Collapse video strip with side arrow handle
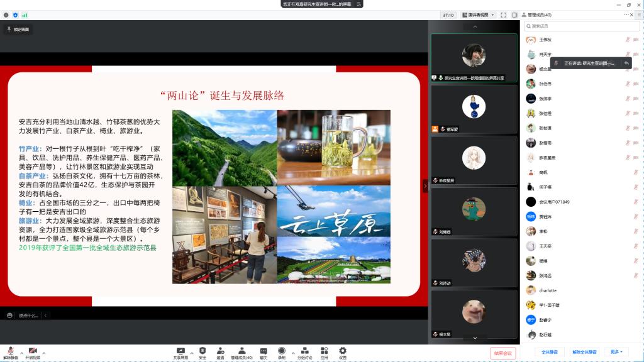Viewport: 644px width, 362px height. click(x=425, y=186)
